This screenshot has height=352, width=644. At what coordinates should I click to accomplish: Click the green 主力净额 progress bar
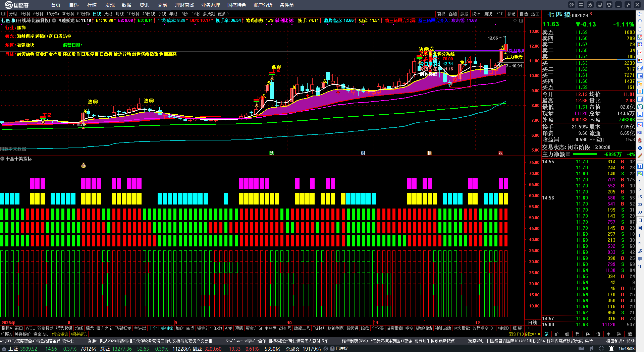585,154
